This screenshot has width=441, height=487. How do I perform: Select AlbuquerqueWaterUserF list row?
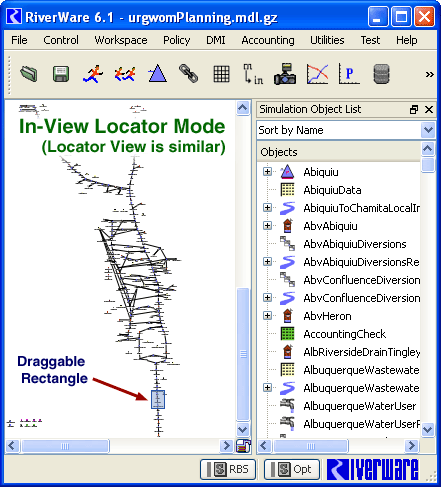[x=339, y=424]
